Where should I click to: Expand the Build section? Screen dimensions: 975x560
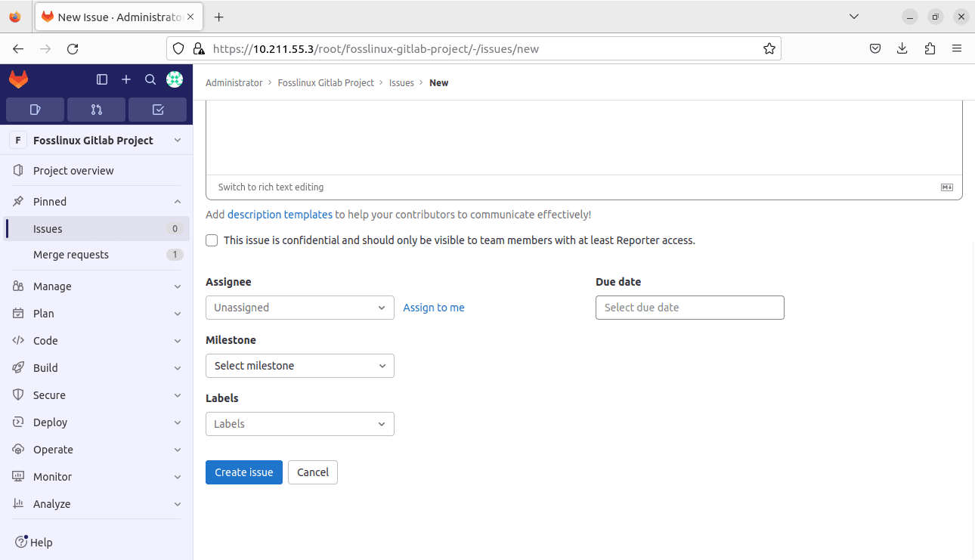[x=178, y=368]
